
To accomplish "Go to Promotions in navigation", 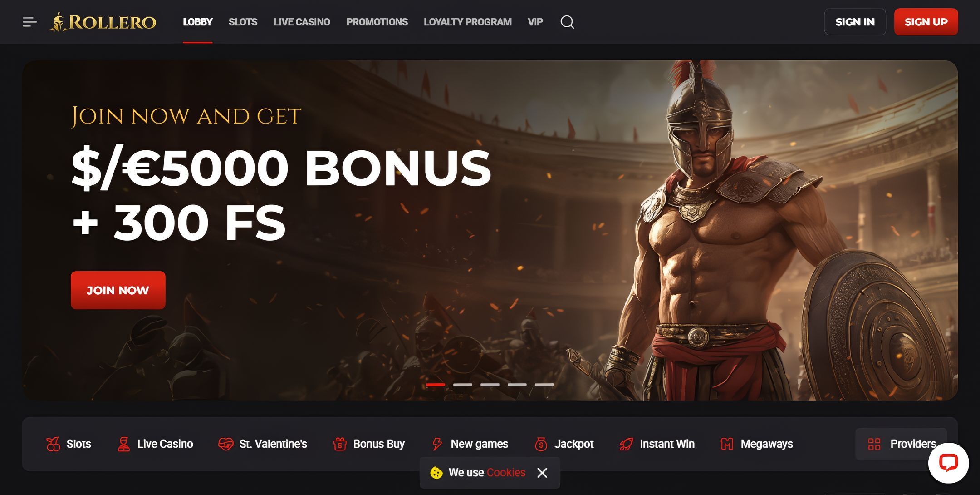I will coord(377,22).
